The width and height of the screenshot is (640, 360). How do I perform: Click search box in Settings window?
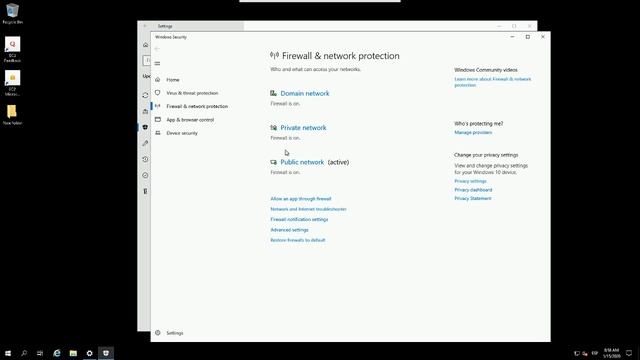click(x=147, y=60)
